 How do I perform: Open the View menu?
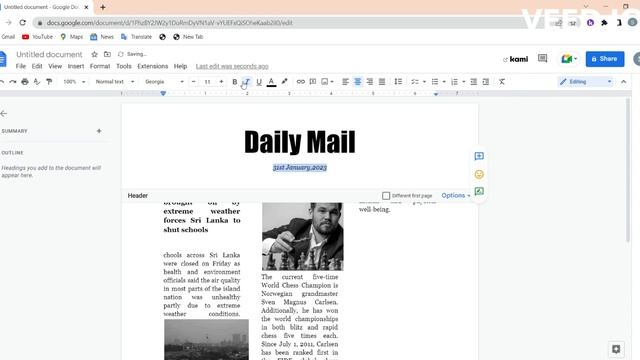coord(55,66)
